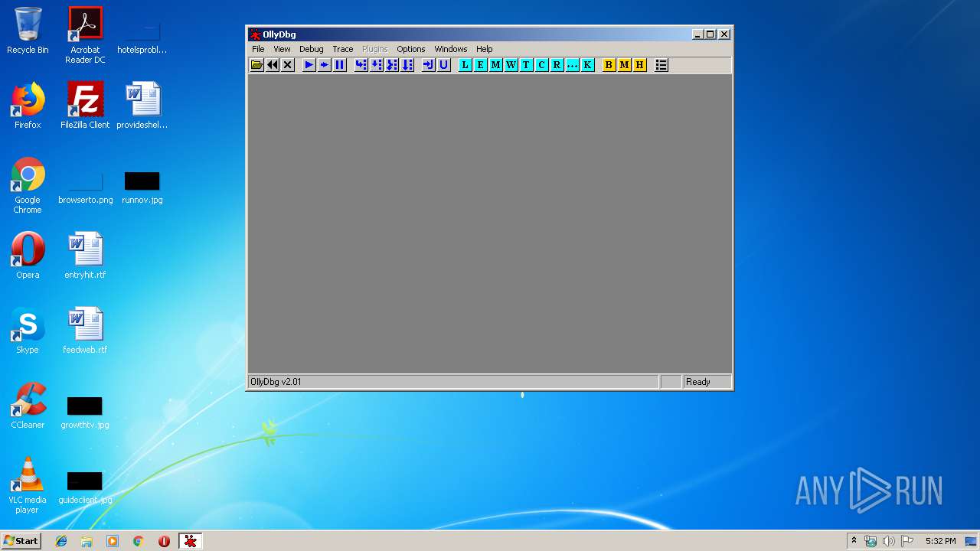Click the OllyDbg v2.01 status bar text
Screen dimensions: 980x551
pos(276,382)
